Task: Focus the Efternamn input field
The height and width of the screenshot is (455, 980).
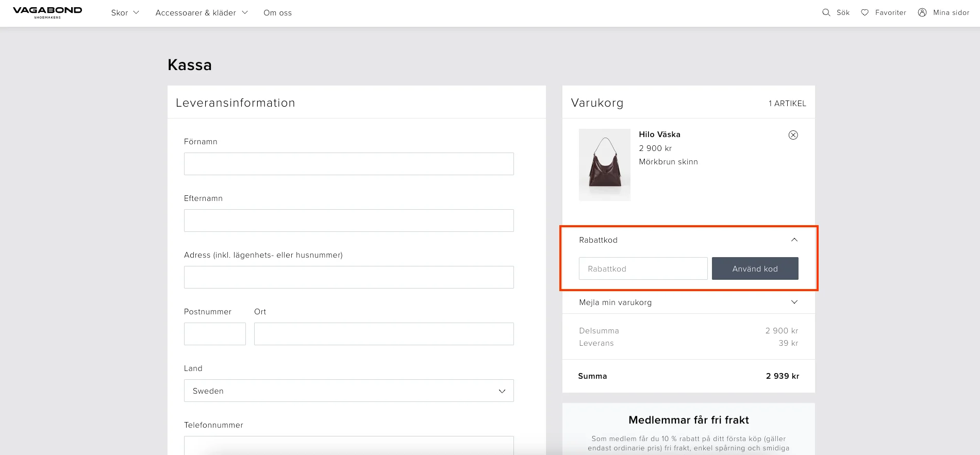Action: 348,221
